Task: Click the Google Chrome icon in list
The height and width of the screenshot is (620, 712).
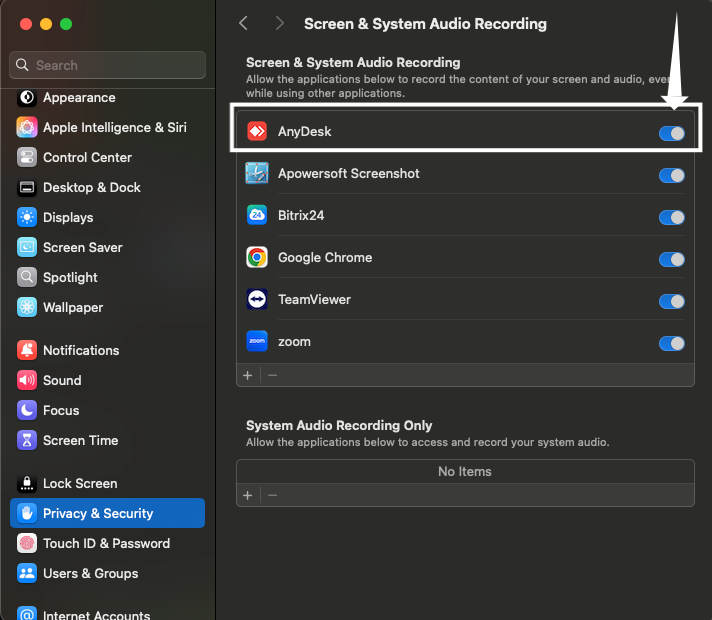Action: 257,257
